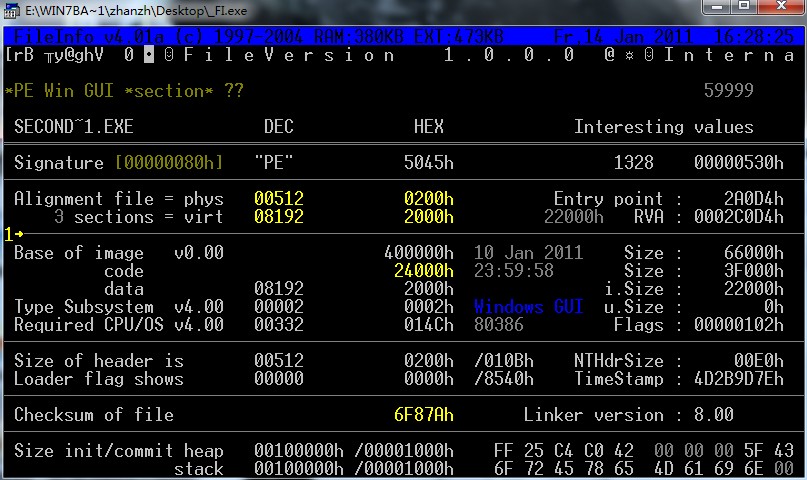
Task: Click the image Size value 66000h
Action: point(753,253)
